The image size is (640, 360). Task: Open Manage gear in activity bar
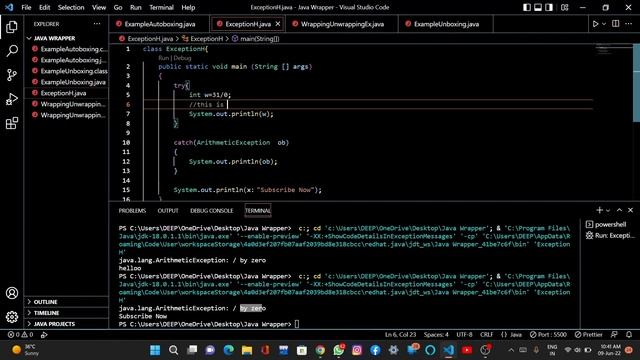point(12,317)
